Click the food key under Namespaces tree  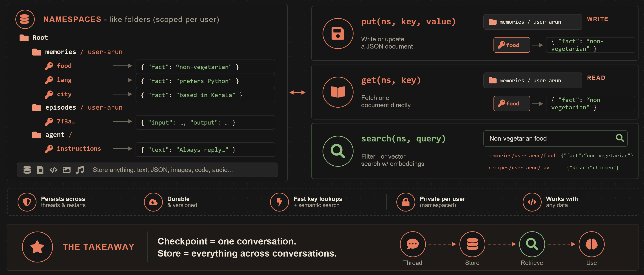pyautogui.click(x=58, y=66)
